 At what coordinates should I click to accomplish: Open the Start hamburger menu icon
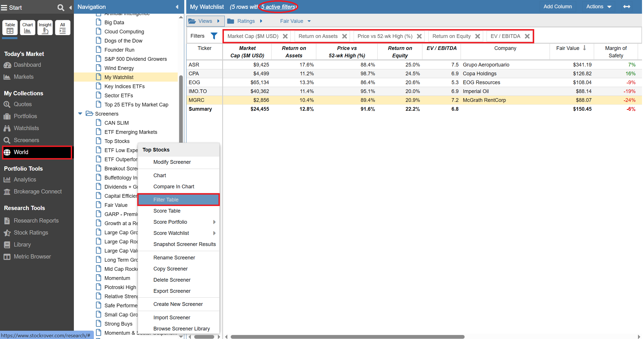pyautogui.click(x=4, y=8)
